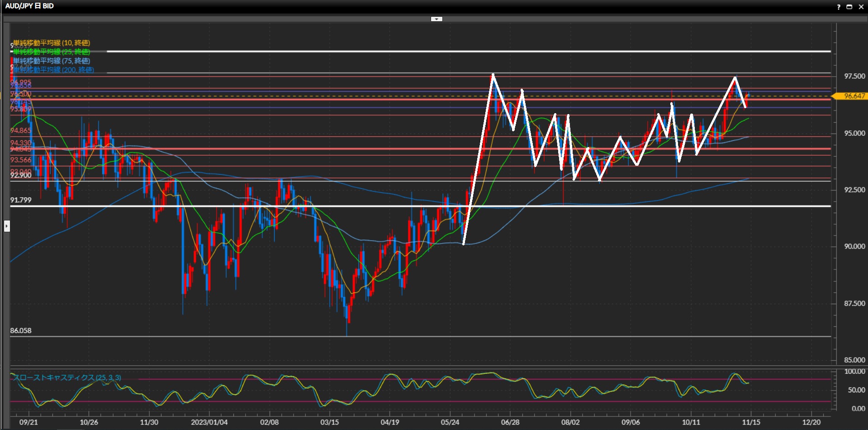Image resolution: width=868 pixels, height=430 pixels.
Task: Click the orange 96.647 current price tag
Action: pos(853,96)
